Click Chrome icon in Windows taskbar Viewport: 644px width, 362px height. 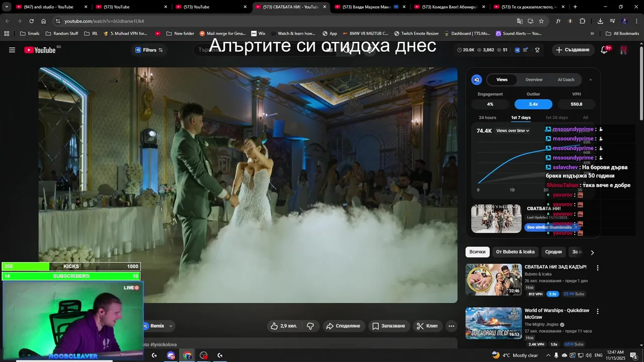click(x=188, y=355)
